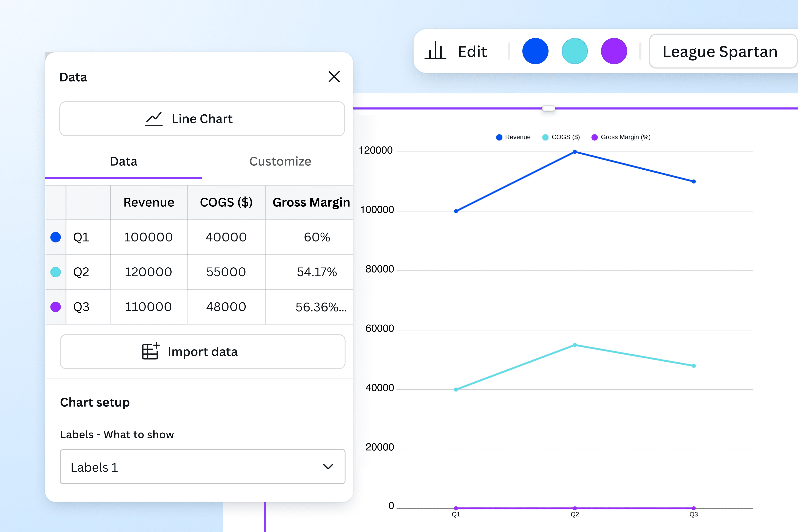Open purple color swatch in toolbar
Screen dimensions: 798x532
point(614,51)
